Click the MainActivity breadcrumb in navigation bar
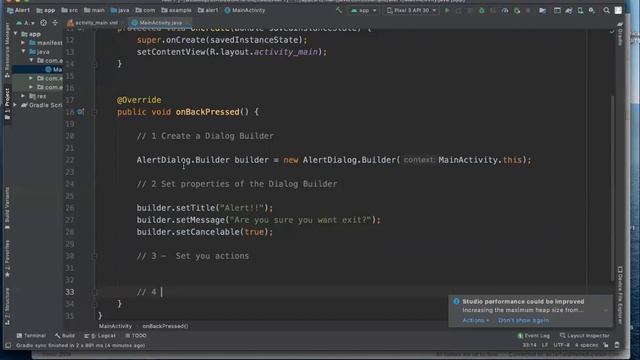This screenshot has height=360, width=640. tap(245, 10)
